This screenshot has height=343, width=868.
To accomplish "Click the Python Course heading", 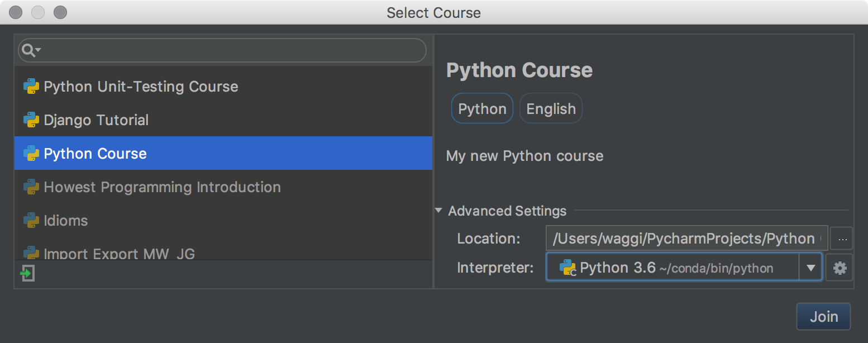I will pos(519,70).
